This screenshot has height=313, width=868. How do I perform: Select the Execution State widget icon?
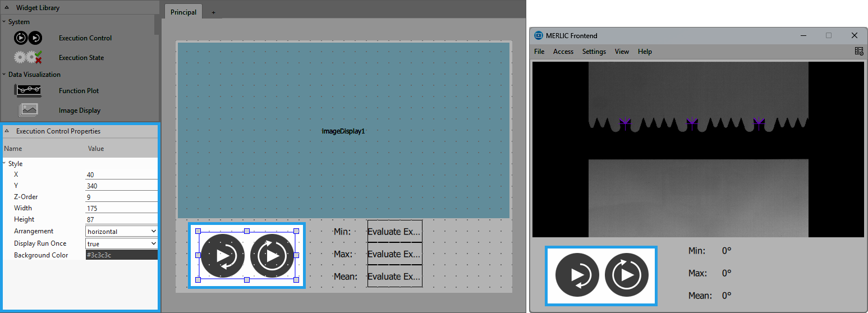pyautogui.click(x=27, y=57)
